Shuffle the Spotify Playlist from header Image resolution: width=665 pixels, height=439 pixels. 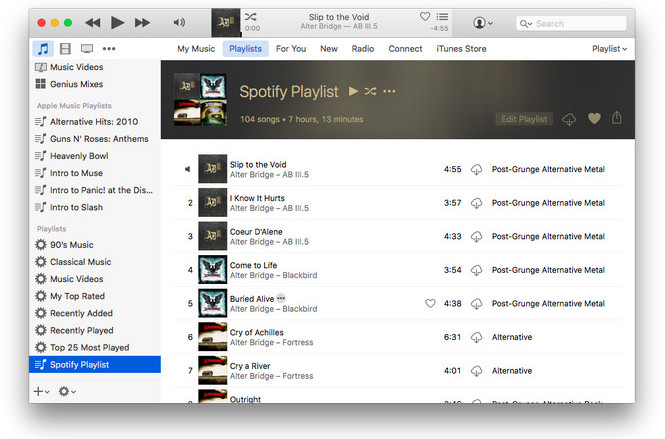[370, 91]
